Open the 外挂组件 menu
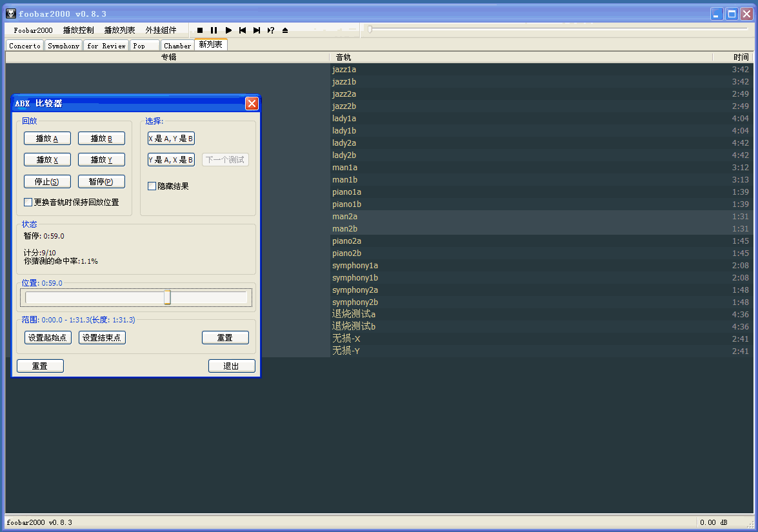Viewport: 758px width, 532px height. [x=161, y=30]
